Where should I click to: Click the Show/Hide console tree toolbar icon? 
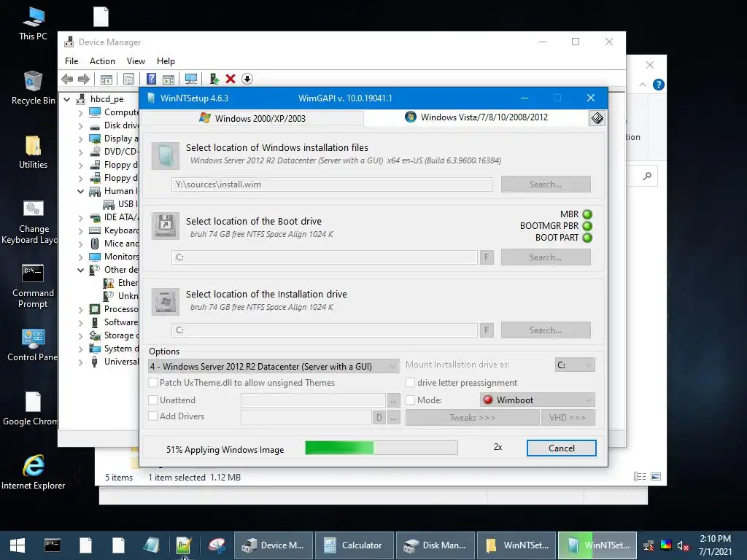pyautogui.click(x=107, y=79)
